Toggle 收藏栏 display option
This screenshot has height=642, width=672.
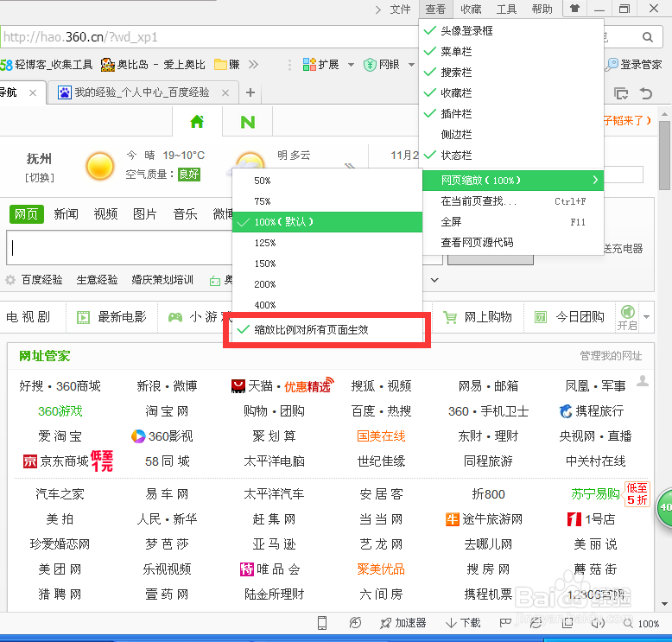click(x=511, y=92)
